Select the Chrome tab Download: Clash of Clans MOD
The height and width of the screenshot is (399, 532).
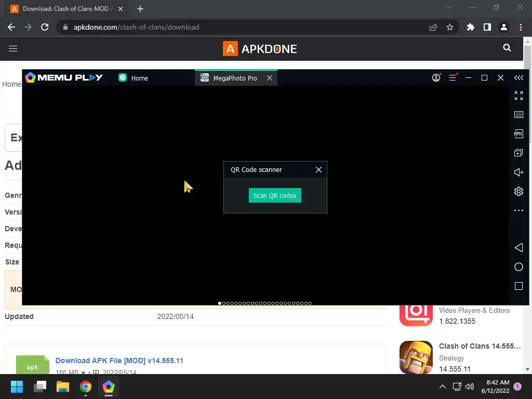pyautogui.click(x=66, y=9)
